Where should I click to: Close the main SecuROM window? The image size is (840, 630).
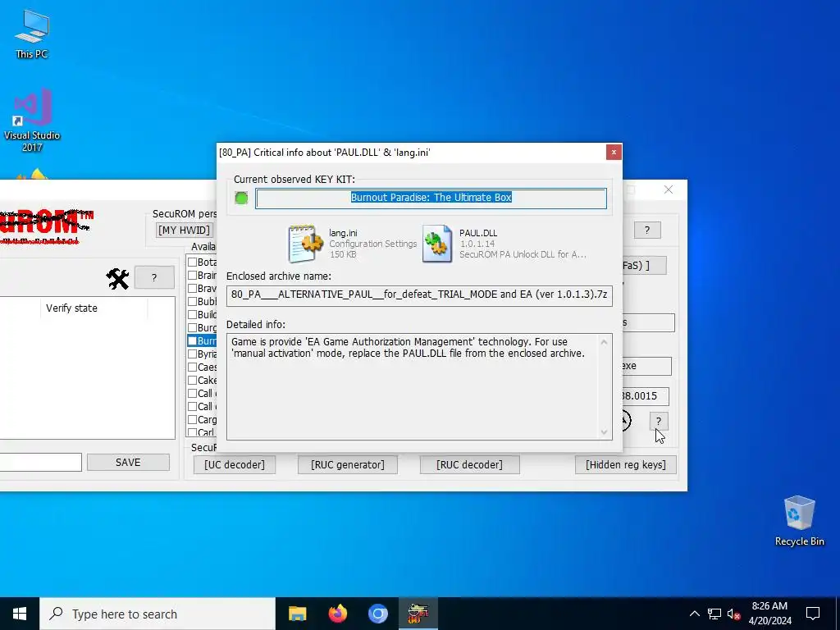668,189
